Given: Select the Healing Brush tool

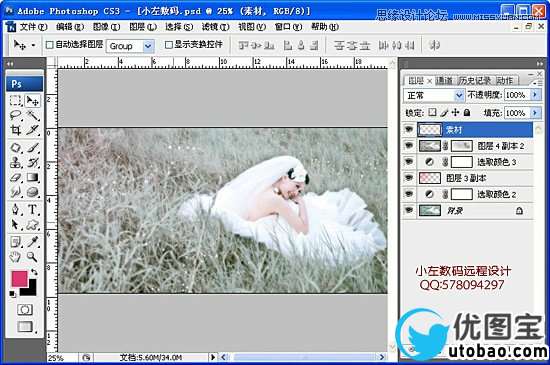Looking at the screenshot, I should point(15,148).
